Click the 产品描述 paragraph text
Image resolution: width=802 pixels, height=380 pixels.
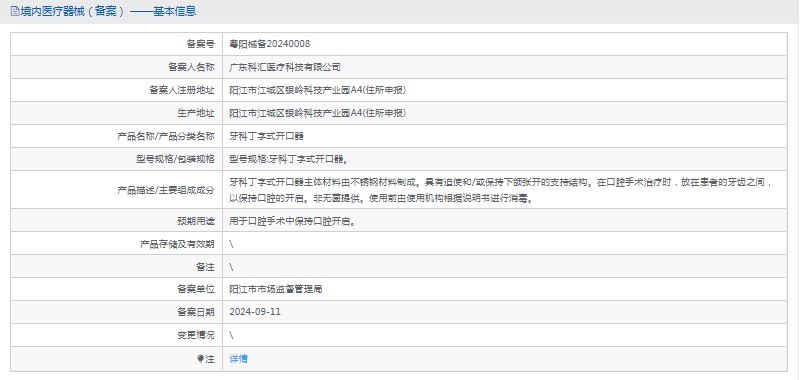(x=501, y=190)
